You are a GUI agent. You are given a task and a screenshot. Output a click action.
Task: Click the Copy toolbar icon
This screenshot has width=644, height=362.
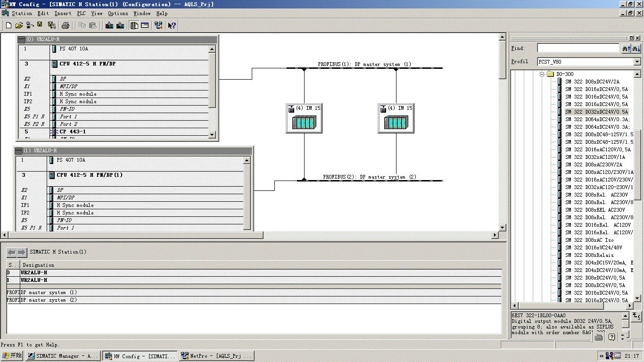tap(83, 25)
